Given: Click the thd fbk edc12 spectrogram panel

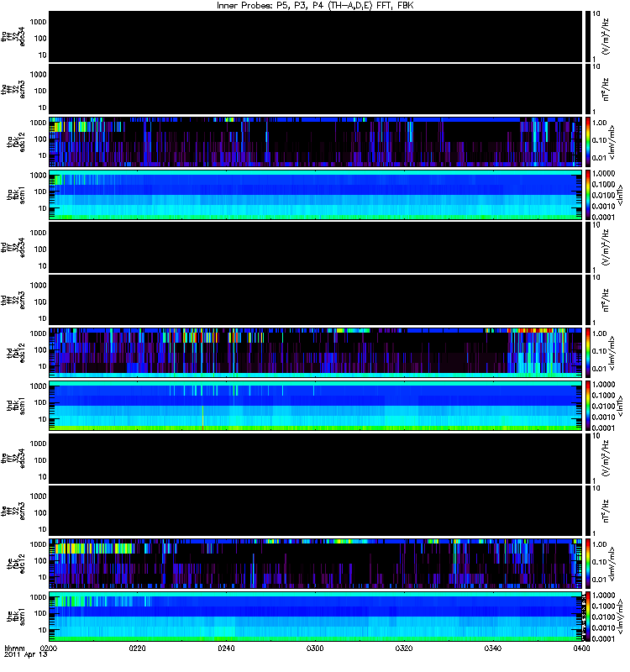Looking at the screenshot, I should (316, 353).
